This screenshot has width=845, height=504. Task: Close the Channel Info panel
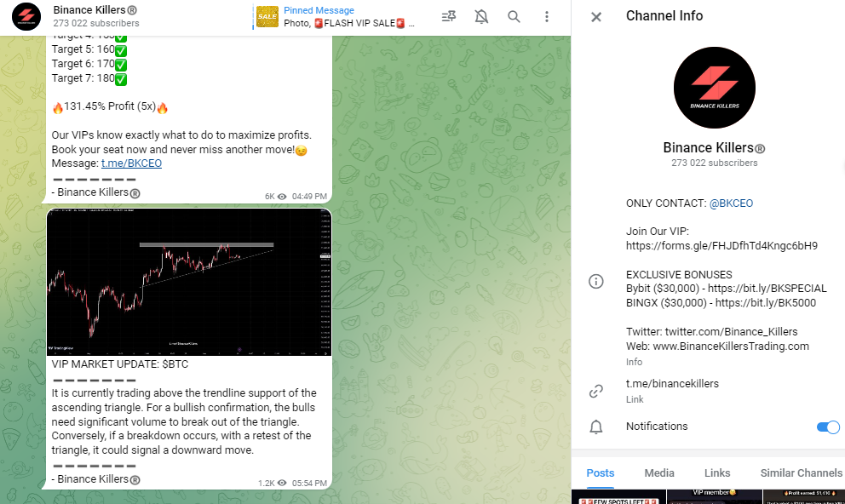[595, 16]
